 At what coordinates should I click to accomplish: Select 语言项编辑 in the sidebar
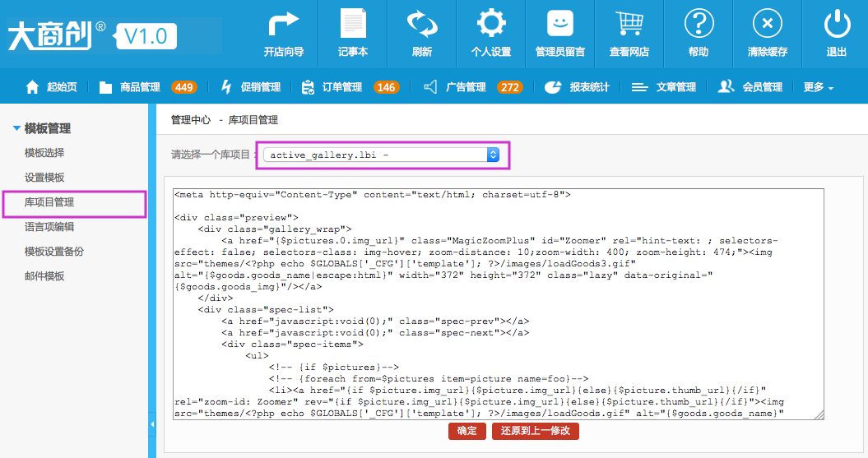(x=49, y=227)
